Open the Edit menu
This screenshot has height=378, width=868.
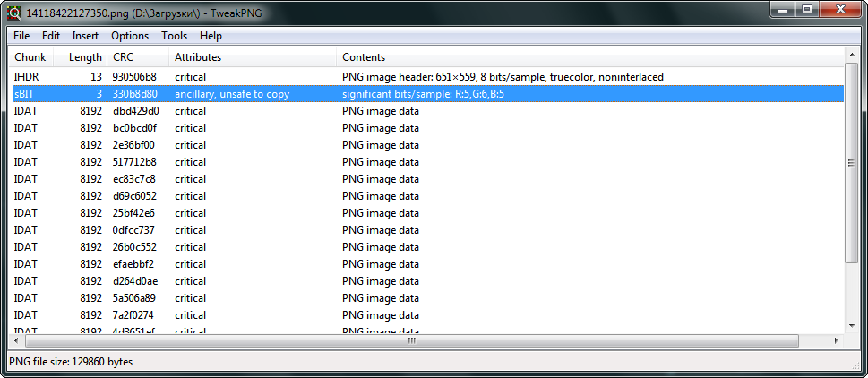pos(51,36)
